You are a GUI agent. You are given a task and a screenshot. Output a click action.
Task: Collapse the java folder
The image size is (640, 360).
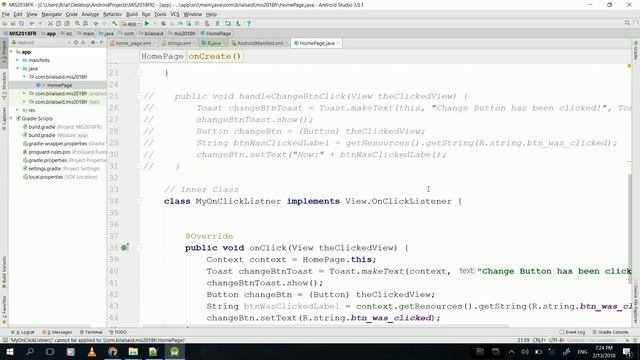point(18,69)
